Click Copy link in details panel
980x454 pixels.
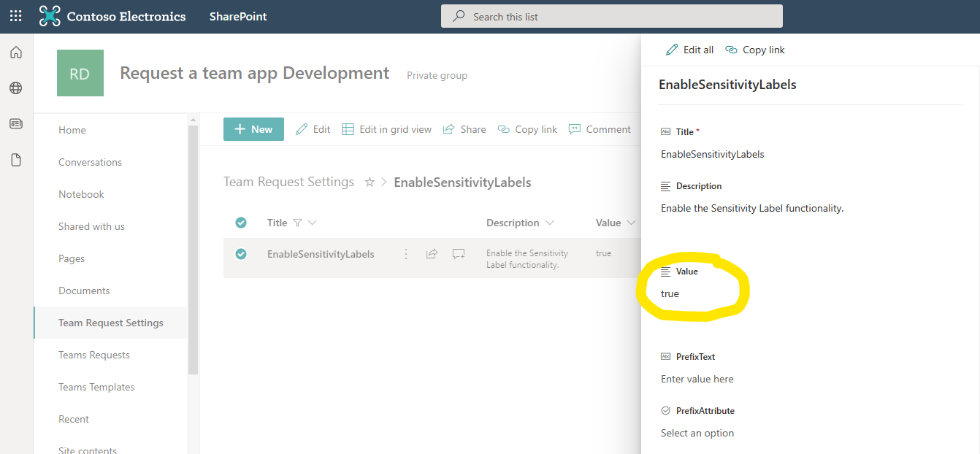click(x=755, y=50)
